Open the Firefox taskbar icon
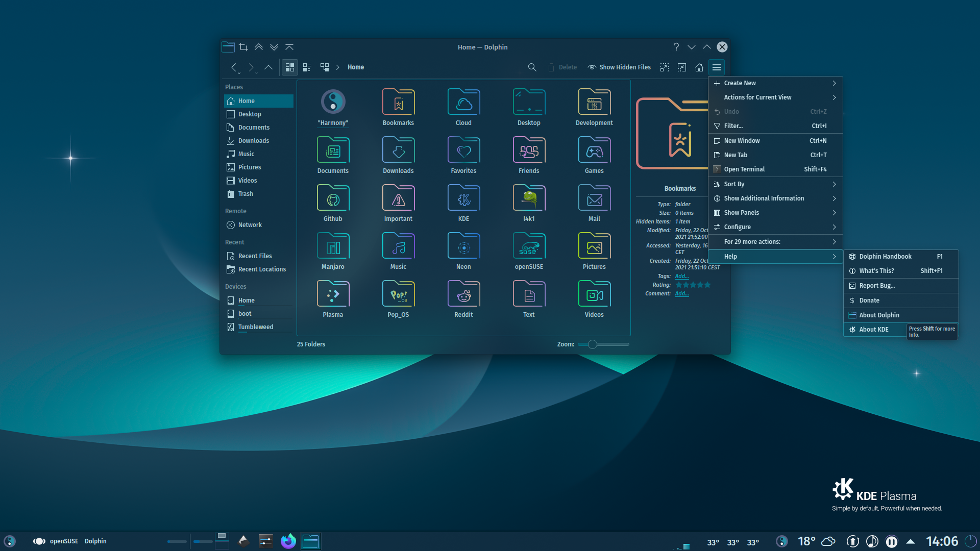Viewport: 980px width, 551px height. 288,541
